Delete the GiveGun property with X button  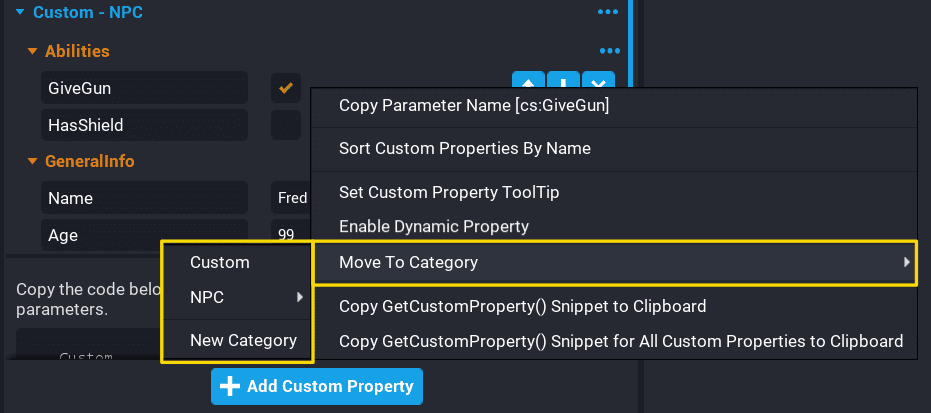coord(598,83)
